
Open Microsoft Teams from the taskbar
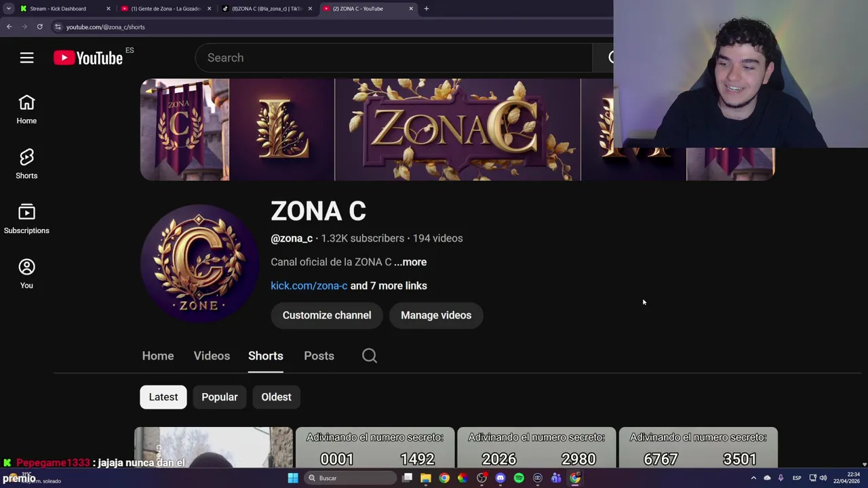[556, 478]
